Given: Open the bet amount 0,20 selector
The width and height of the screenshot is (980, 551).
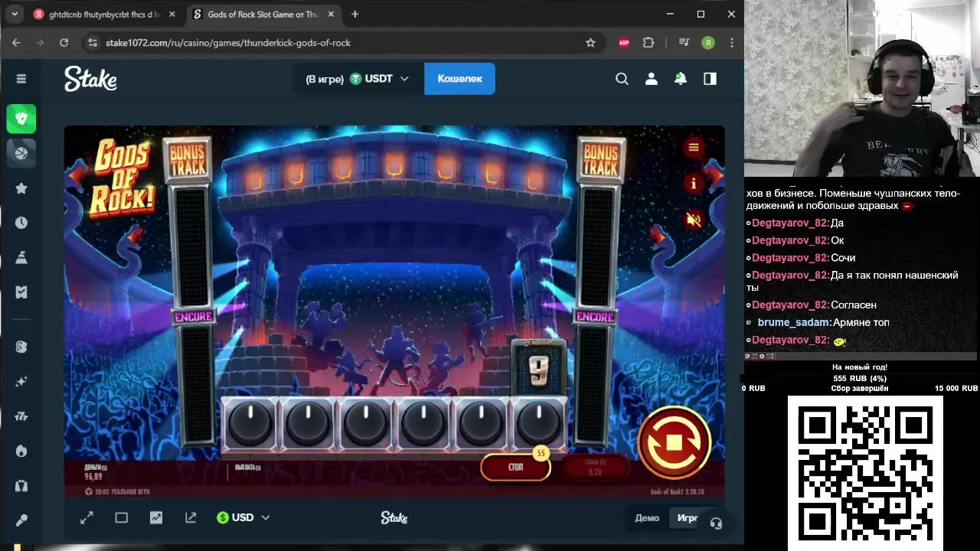Looking at the screenshot, I should (595, 468).
